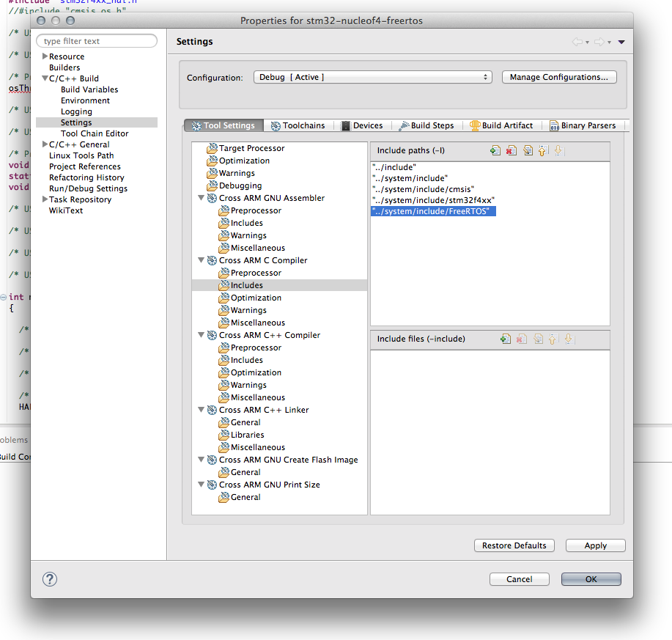The width and height of the screenshot is (672, 640).
Task: Open Run/Debug Settings in the sidebar
Action: pyautogui.click(x=88, y=188)
